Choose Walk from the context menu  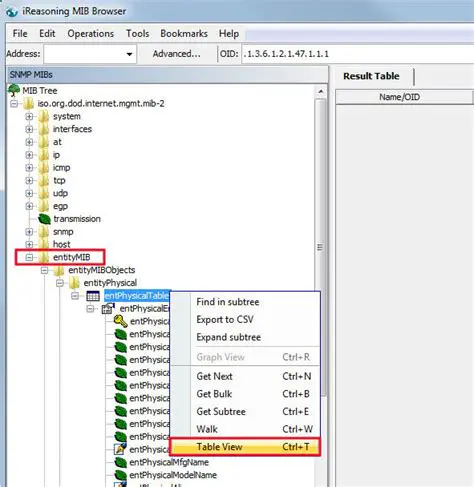[245, 429]
